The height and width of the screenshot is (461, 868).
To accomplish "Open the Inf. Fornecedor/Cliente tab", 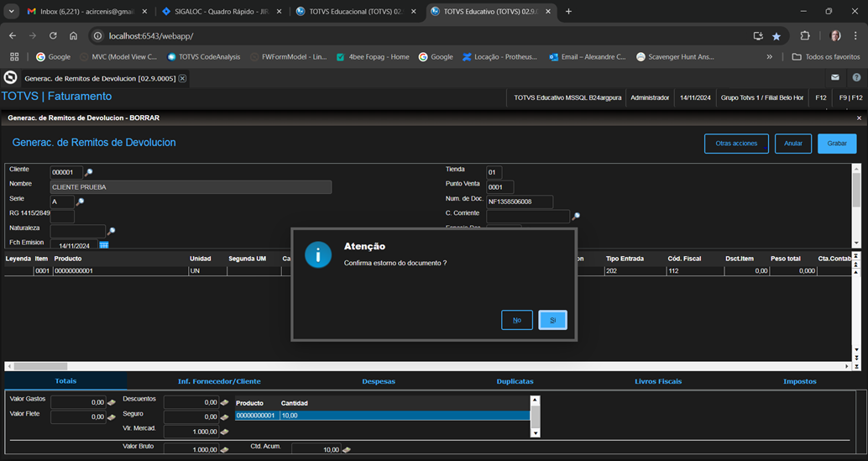I will click(x=219, y=381).
